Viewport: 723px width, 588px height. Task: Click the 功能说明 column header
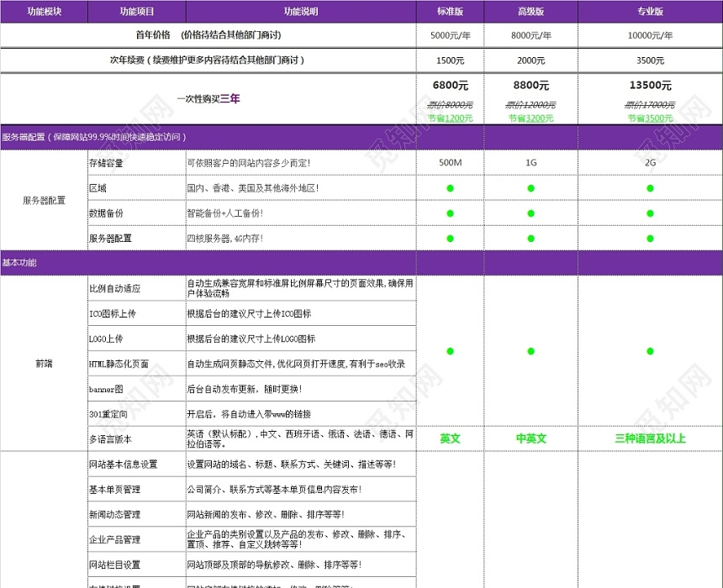(x=301, y=12)
